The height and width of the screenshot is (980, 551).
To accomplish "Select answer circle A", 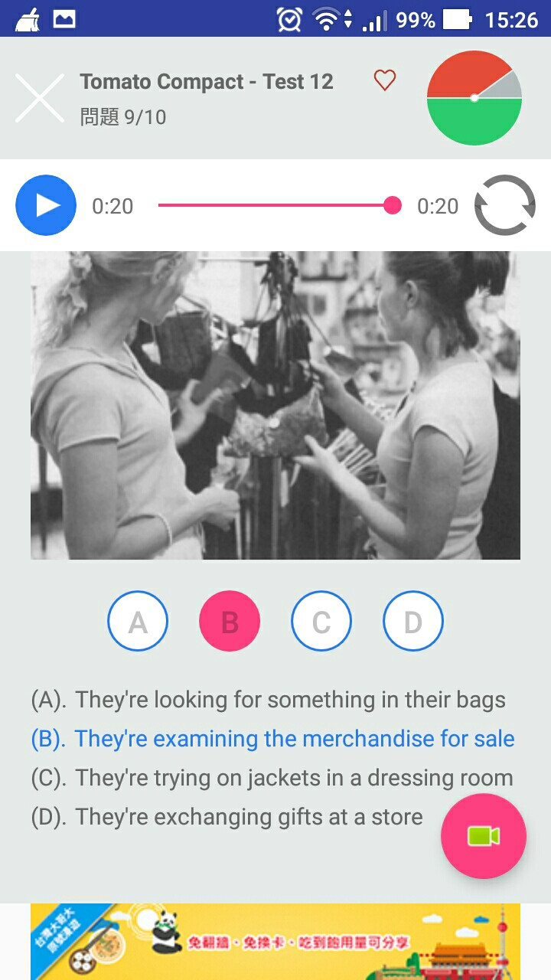I will (138, 621).
